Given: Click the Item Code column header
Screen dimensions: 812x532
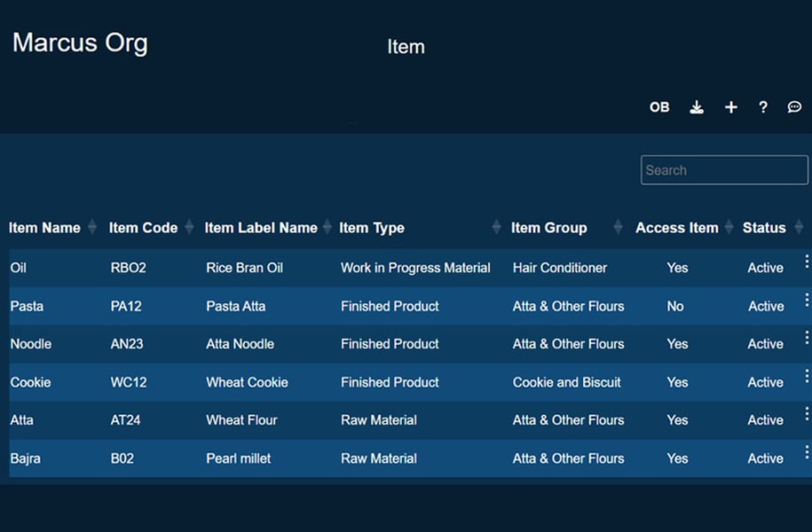Looking at the screenshot, I should 144,228.
